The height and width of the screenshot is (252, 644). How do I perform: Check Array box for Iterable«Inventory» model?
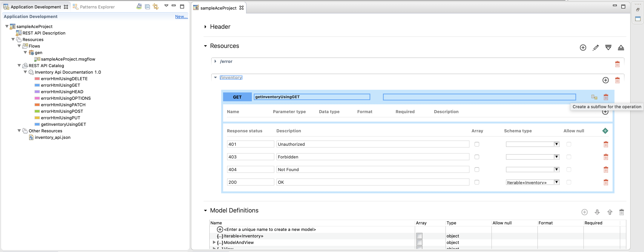pyautogui.click(x=419, y=236)
